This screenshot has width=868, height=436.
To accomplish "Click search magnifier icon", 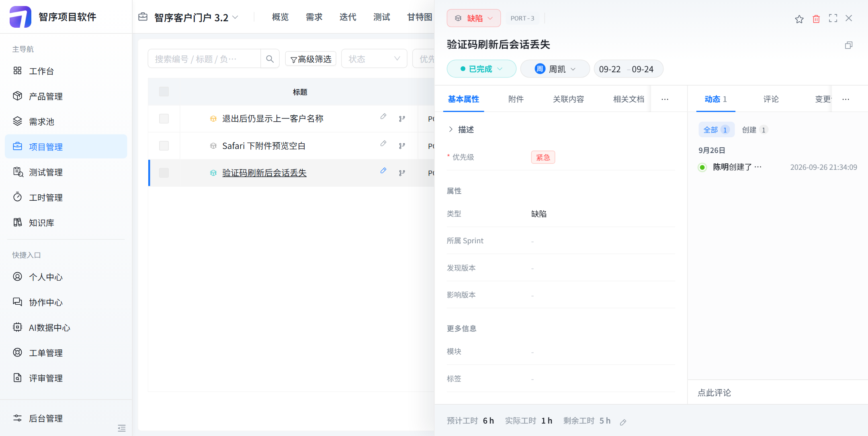I will (x=270, y=59).
